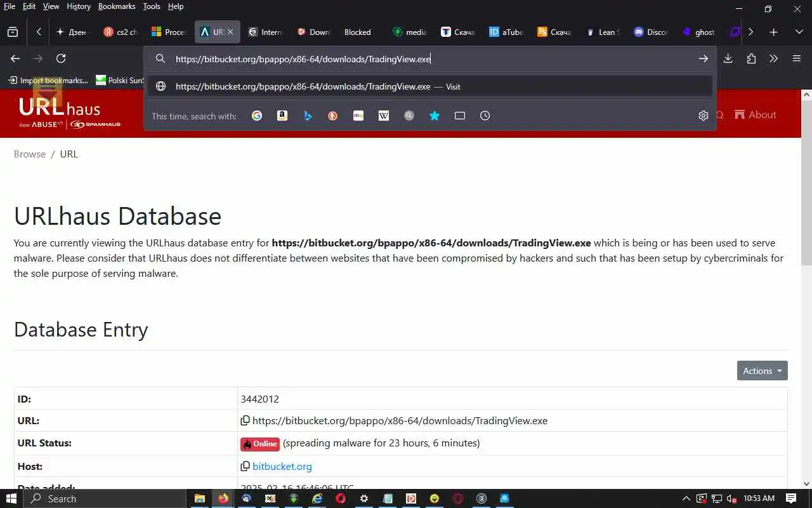Open a new tab with the plus button
812x508 pixels.
[773, 32]
